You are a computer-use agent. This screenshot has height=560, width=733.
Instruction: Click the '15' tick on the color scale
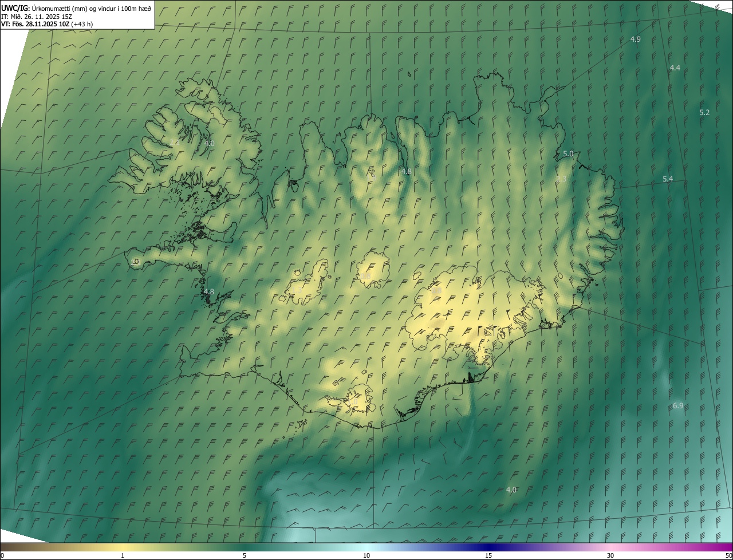[x=488, y=556]
